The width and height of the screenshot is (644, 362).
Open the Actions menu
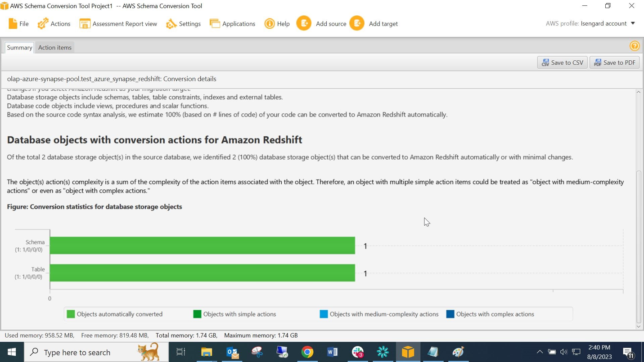coord(54,24)
